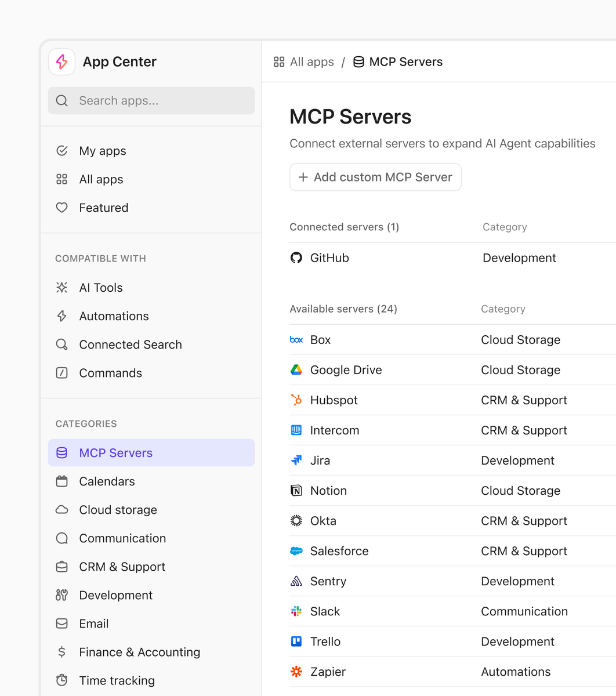Open the AI Tools section
Image resolution: width=616 pixels, height=696 pixels.
click(151, 288)
